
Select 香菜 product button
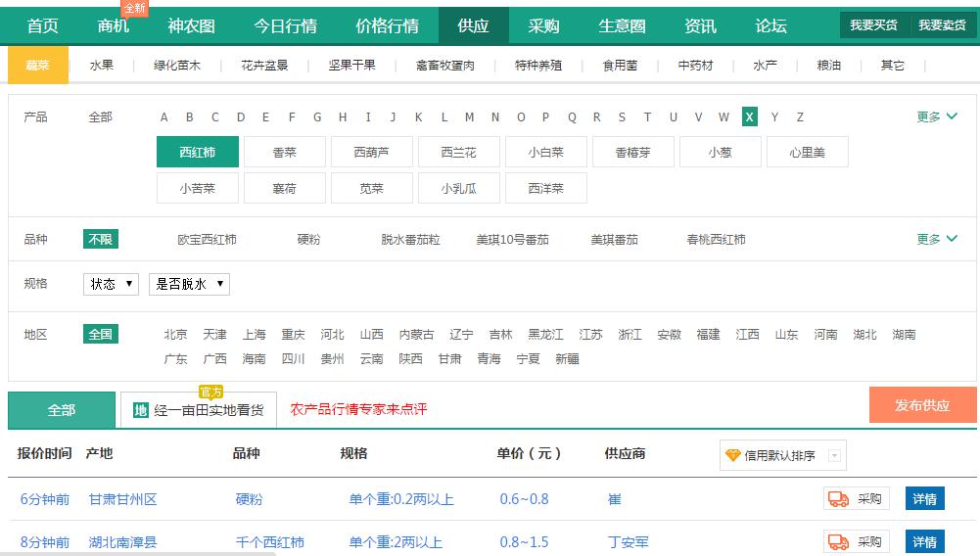pyautogui.click(x=284, y=152)
